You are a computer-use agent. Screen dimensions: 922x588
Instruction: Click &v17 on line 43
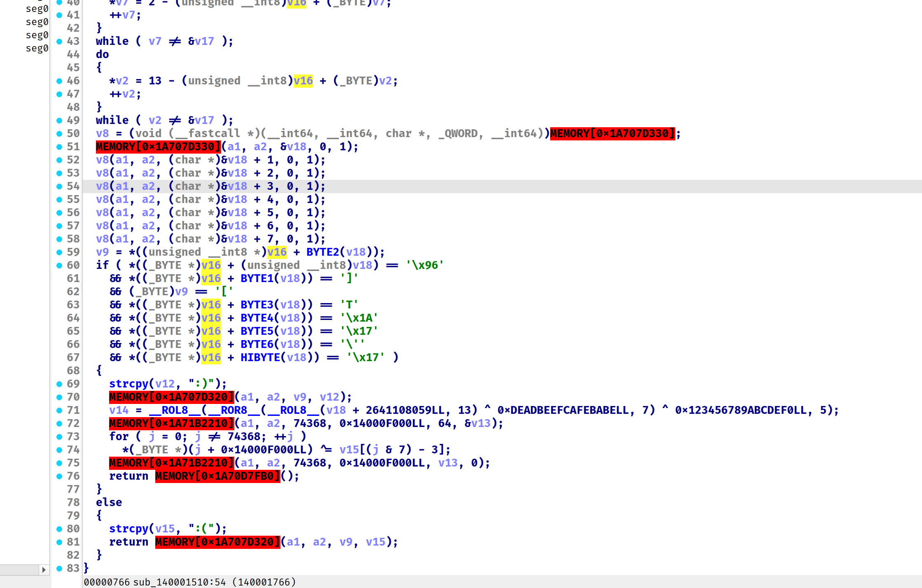[201, 41]
